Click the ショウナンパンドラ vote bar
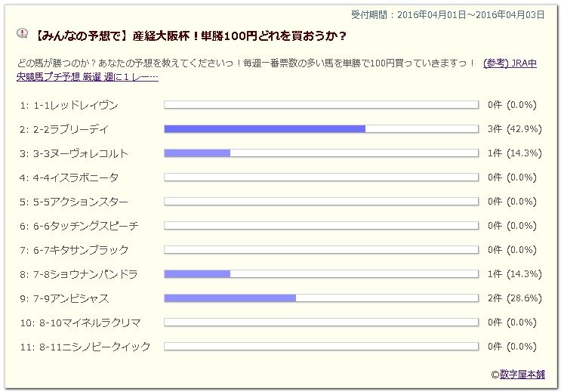 322,274
